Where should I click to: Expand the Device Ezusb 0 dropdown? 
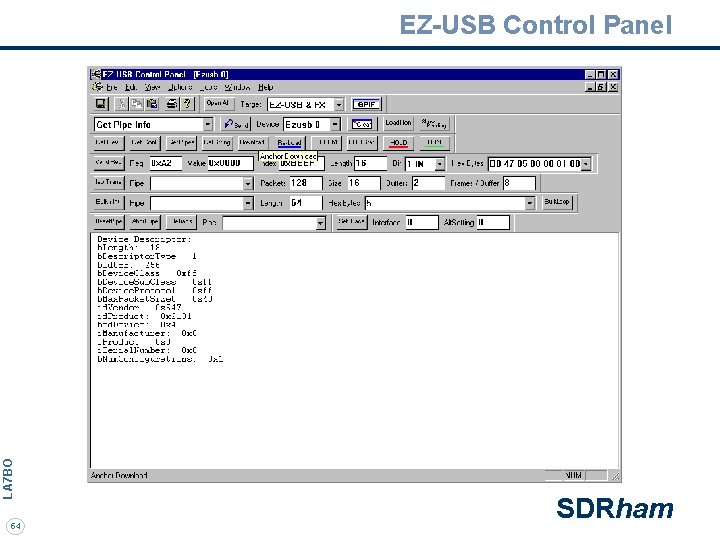click(335, 124)
